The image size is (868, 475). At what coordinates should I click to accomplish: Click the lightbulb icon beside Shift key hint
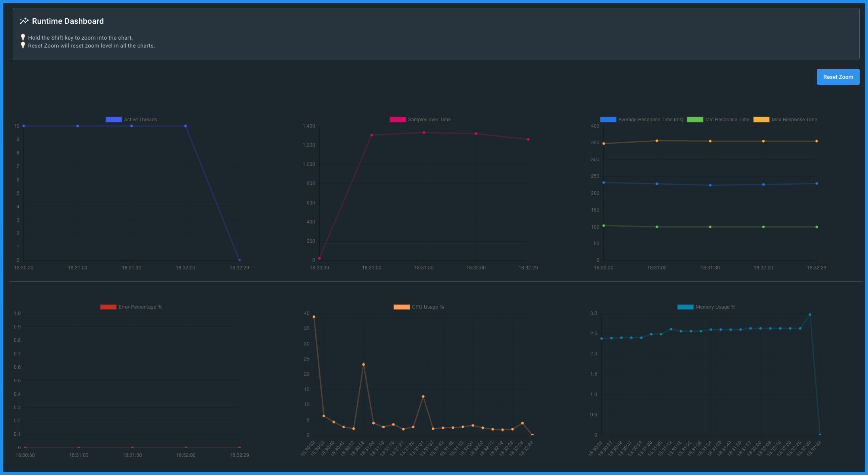[23, 37]
